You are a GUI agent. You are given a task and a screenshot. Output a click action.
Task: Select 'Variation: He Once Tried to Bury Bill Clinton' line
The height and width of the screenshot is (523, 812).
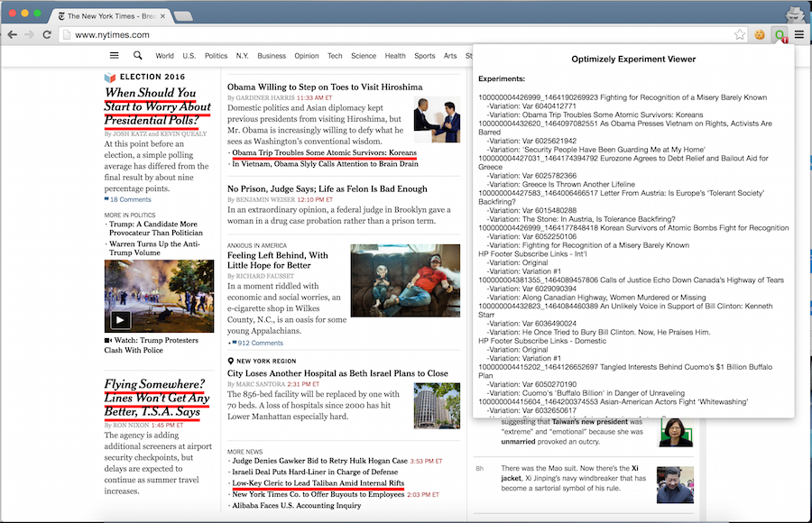coord(599,332)
